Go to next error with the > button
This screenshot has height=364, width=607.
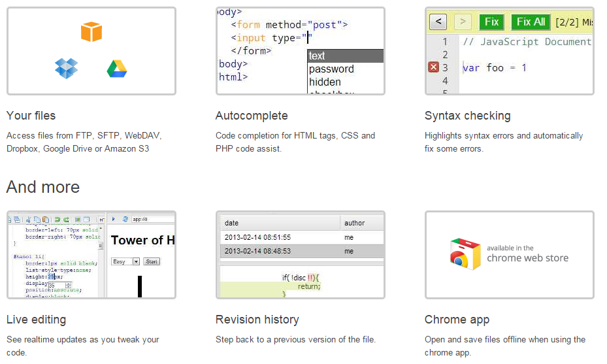click(x=463, y=22)
